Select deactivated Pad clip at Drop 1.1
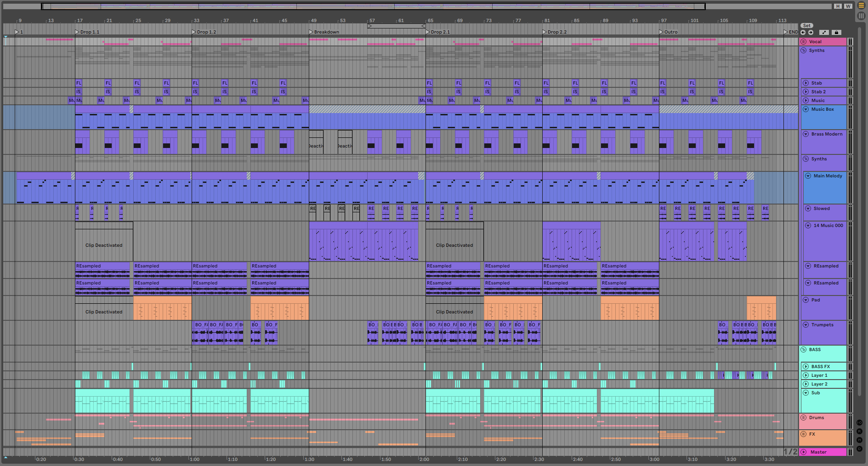The width and height of the screenshot is (868, 466). 104,309
